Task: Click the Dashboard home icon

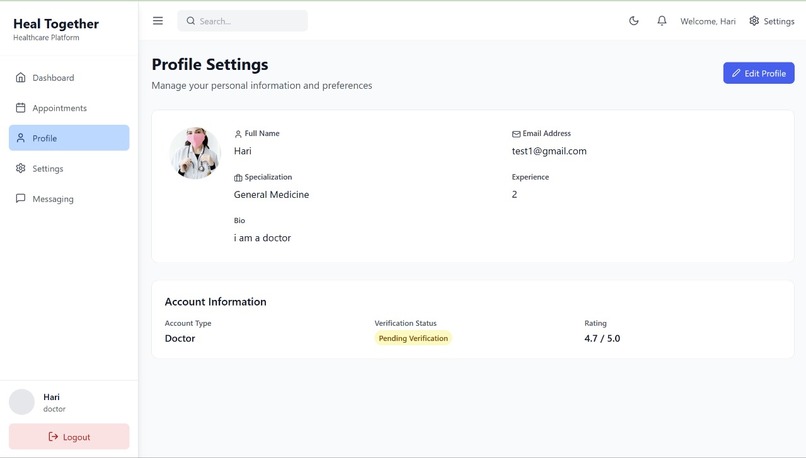Action: (x=21, y=78)
